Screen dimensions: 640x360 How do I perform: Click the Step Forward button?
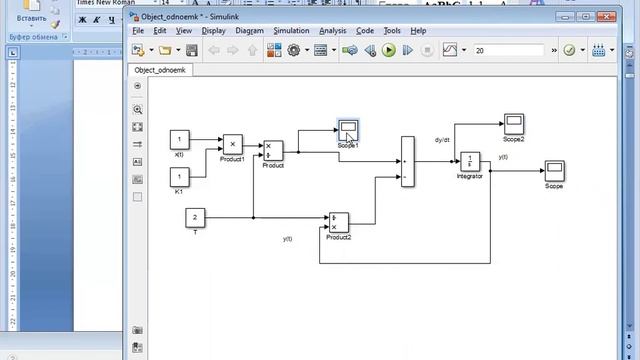(407, 50)
